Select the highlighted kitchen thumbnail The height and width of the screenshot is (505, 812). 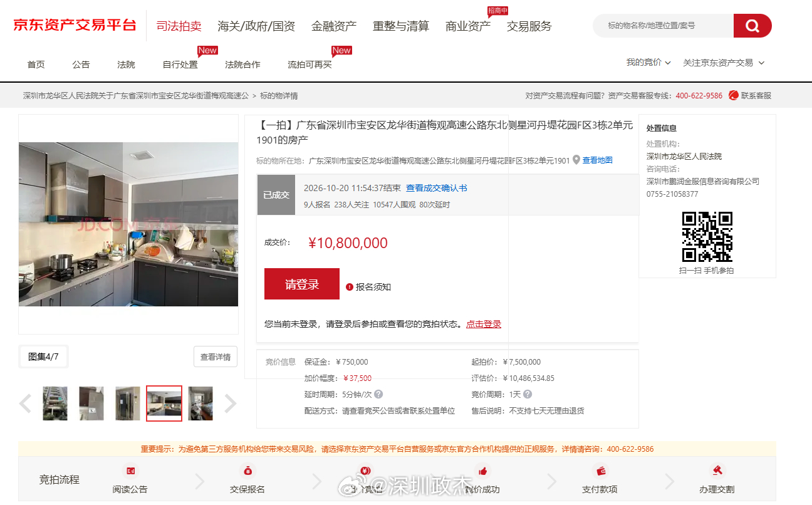coord(164,403)
